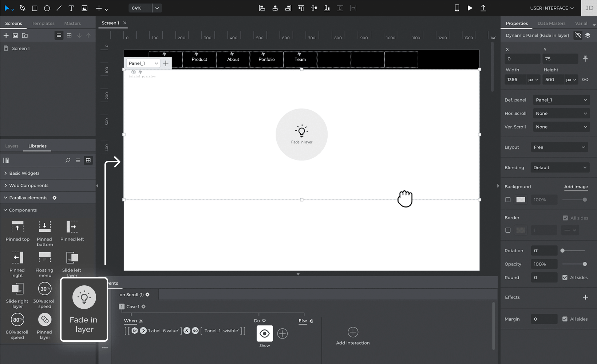This screenshot has width=597, height=364.
Task: Select the Pinned layer component
Action: (44, 326)
